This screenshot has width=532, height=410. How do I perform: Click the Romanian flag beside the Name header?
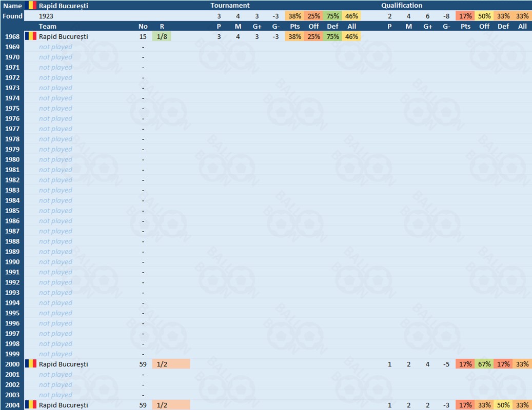[x=31, y=6]
